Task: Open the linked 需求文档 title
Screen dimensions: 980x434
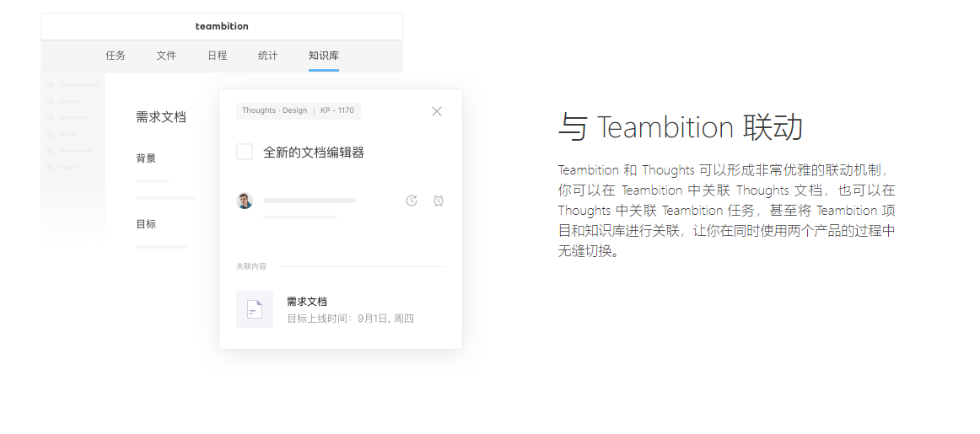Action: [307, 302]
